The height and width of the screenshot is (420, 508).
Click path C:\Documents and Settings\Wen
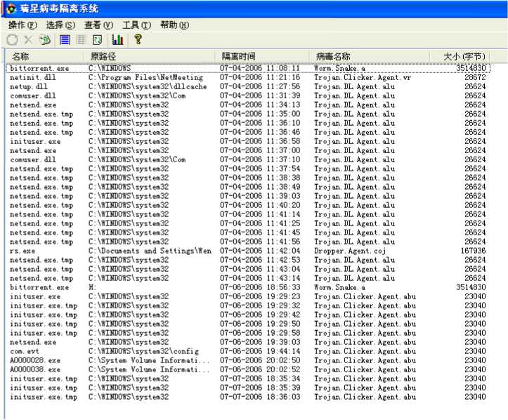point(150,251)
